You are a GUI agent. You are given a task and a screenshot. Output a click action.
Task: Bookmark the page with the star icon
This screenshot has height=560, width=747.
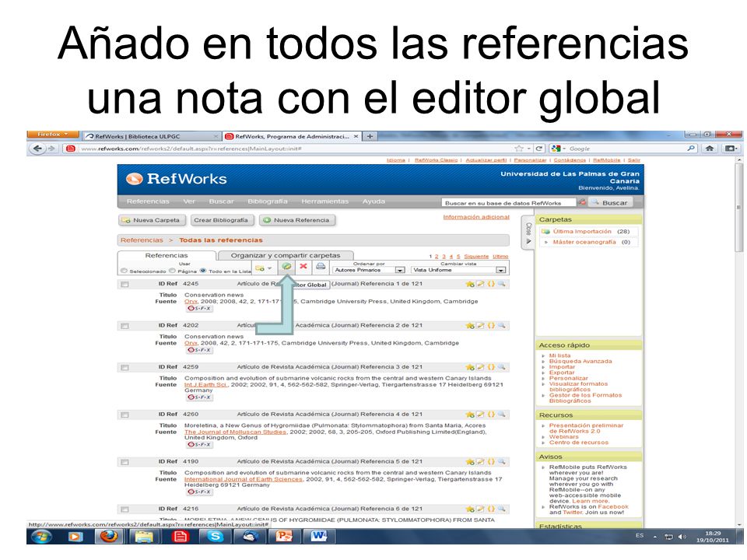pos(519,149)
